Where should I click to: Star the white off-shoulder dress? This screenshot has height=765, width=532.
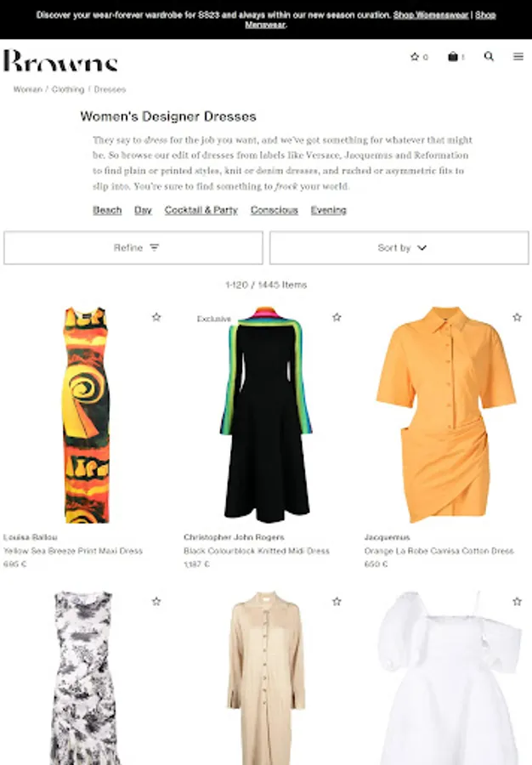pos(517,602)
